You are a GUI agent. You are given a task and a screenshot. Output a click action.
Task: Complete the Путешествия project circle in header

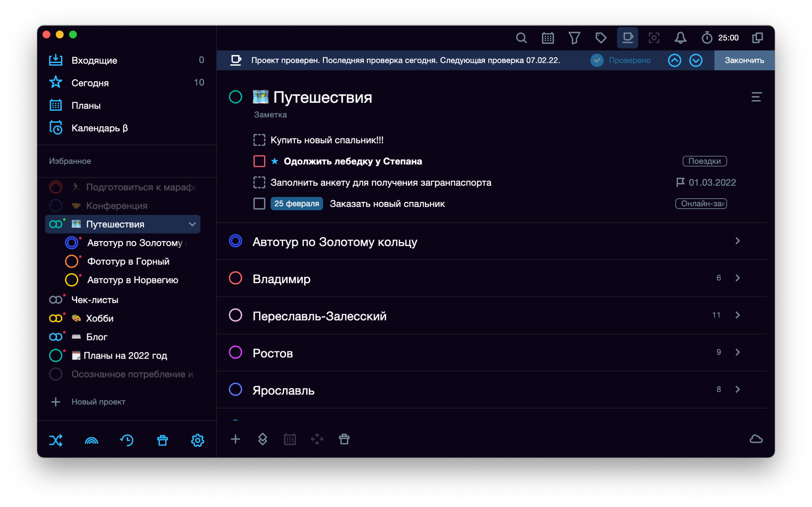point(235,97)
